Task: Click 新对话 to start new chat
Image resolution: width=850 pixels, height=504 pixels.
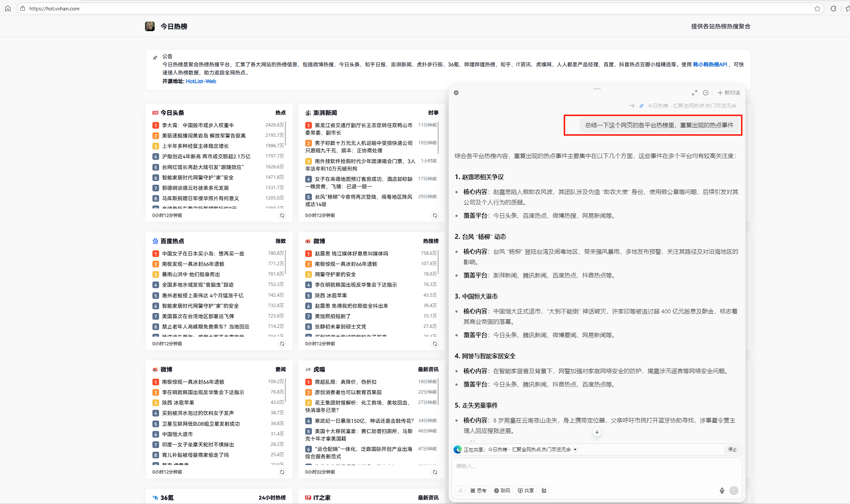Action: point(729,93)
